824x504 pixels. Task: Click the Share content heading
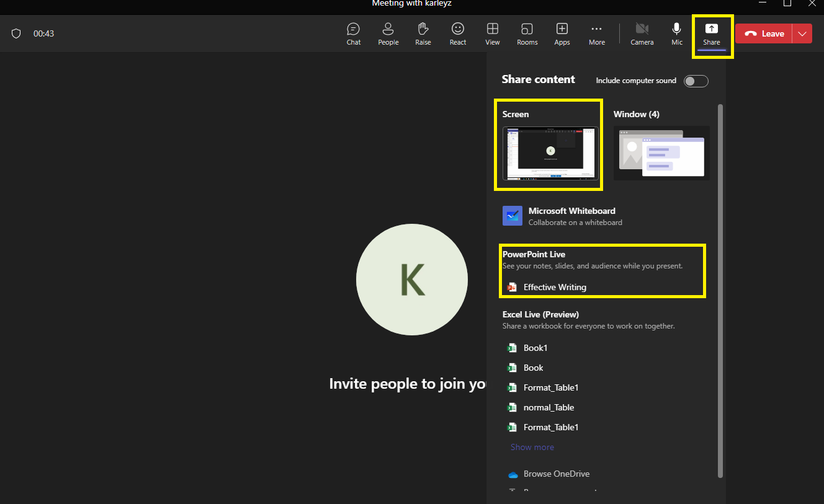(x=538, y=79)
